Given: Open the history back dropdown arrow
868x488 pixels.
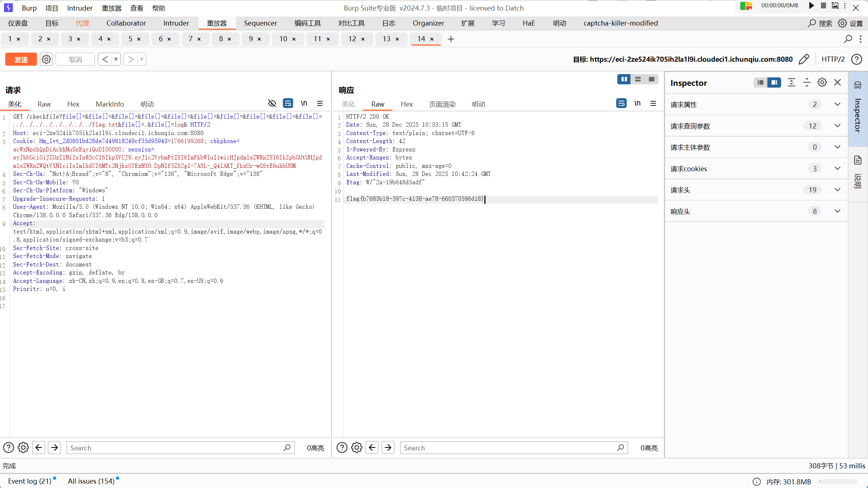Looking at the screenshot, I should (x=116, y=59).
